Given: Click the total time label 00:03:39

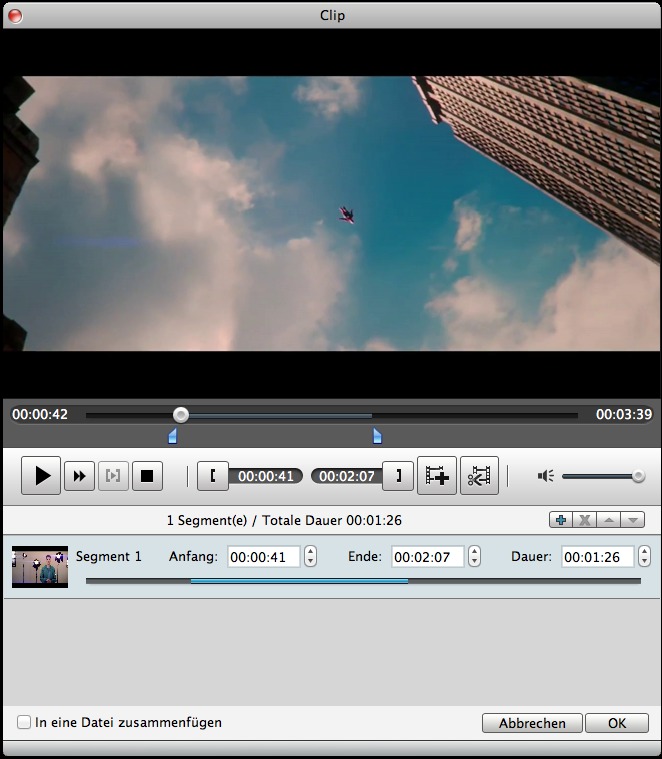Looking at the screenshot, I should point(624,414).
